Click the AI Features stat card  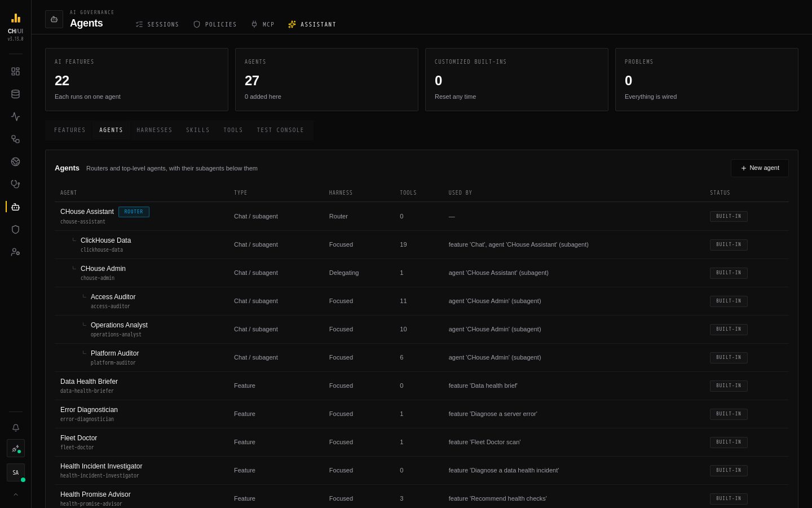point(136,80)
